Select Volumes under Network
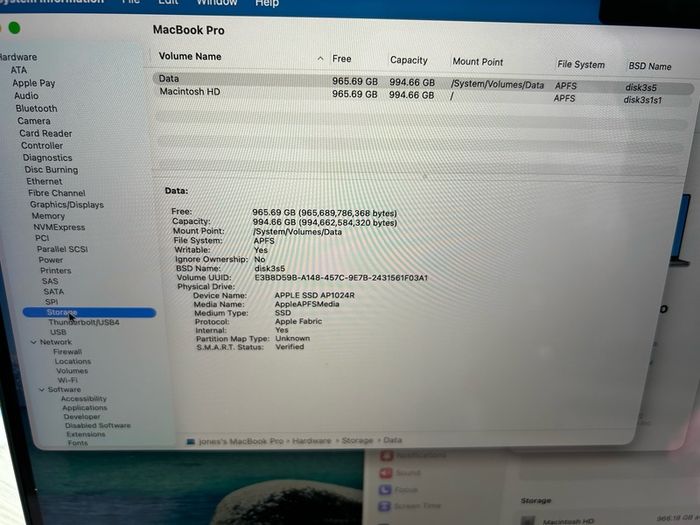 pos(72,371)
